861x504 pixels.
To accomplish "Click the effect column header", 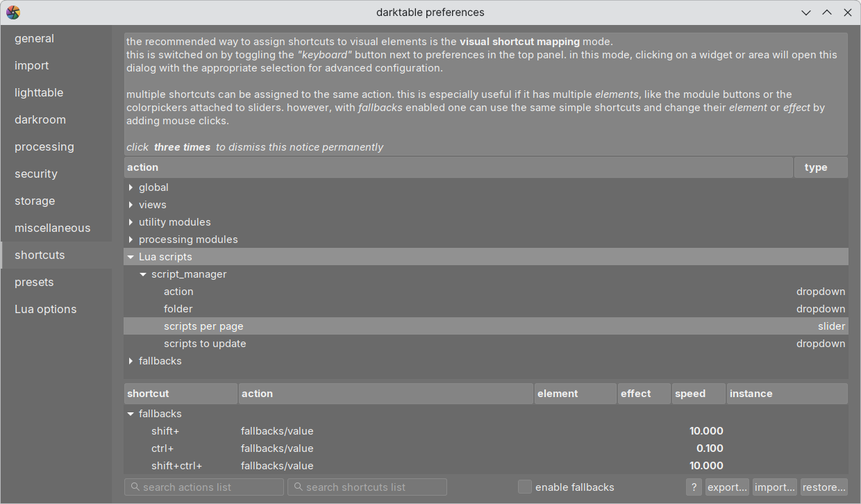I will pyautogui.click(x=644, y=394).
